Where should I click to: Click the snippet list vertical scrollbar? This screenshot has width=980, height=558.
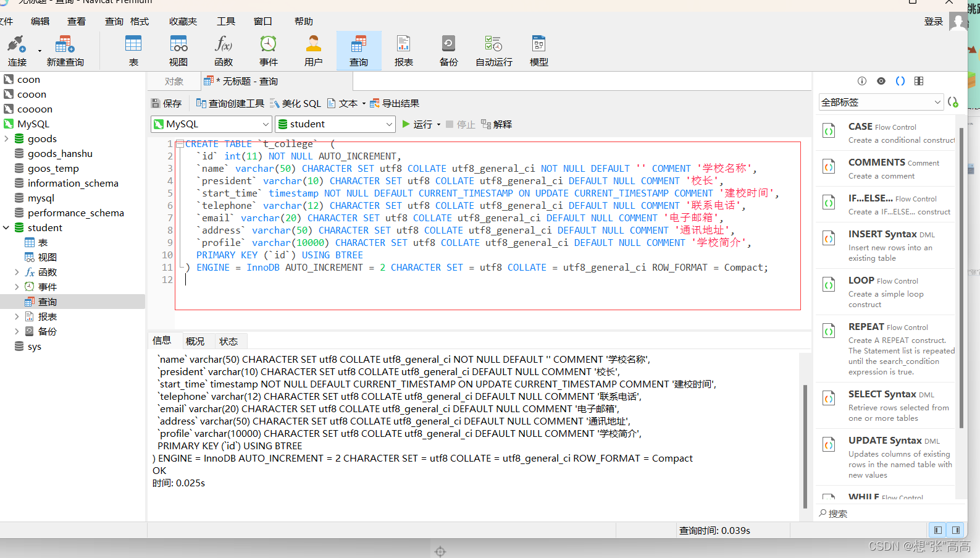tap(961, 278)
